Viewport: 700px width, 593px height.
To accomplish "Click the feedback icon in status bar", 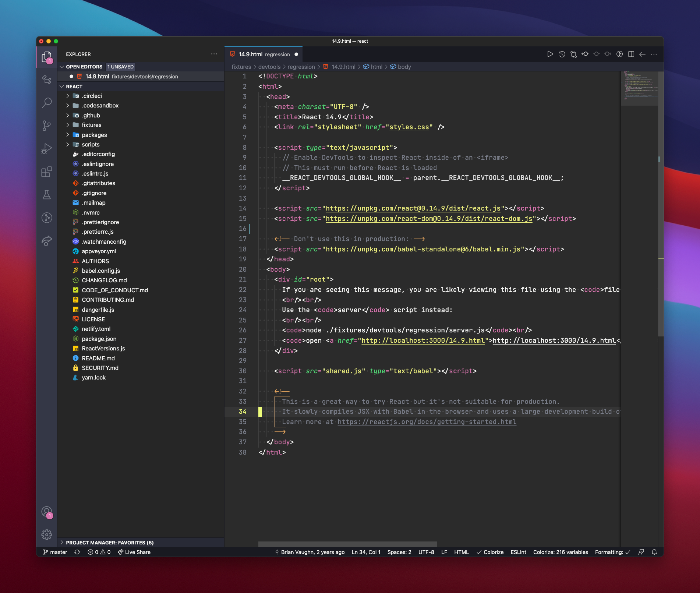I will (641, 552).
